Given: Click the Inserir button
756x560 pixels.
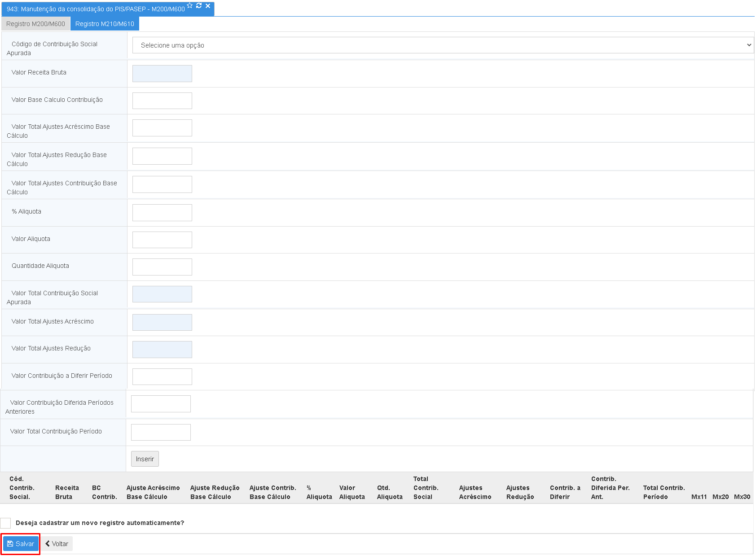Looking at the screenshot, I should [x=145, y=459].
